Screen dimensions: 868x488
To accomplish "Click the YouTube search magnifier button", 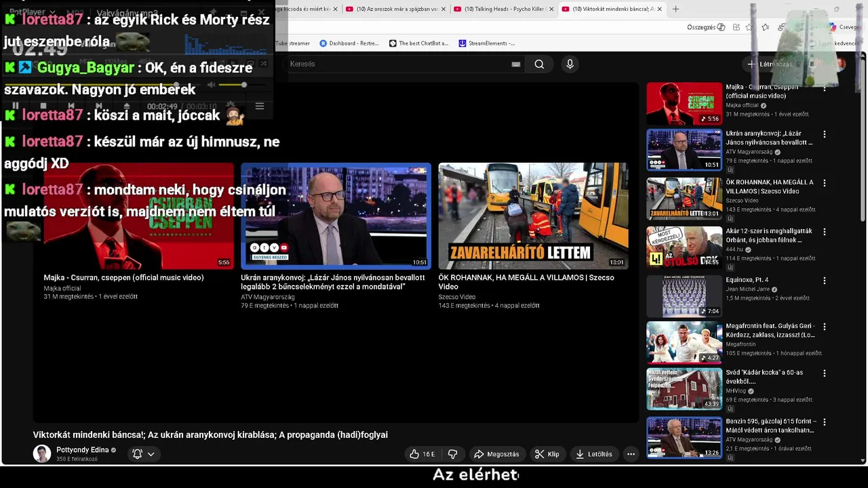I will 539,64.
